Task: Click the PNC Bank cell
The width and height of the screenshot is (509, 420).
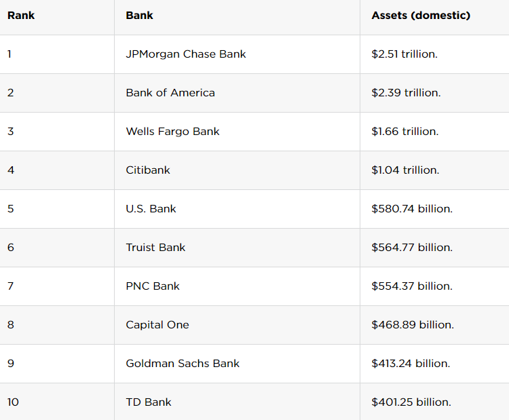Action: pos(153,286)
